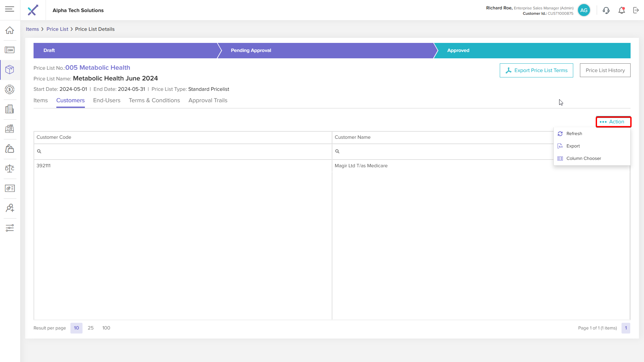Click the balance scale sidebar icon

click(x=10, y=168)
